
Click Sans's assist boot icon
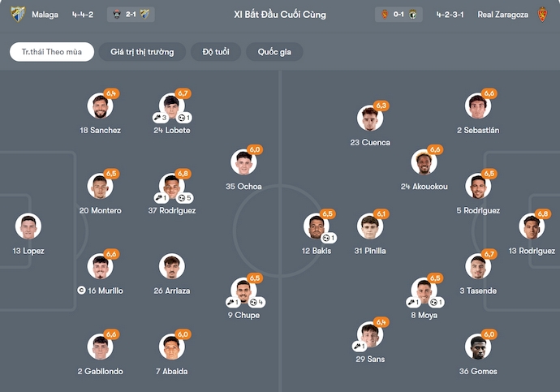point(358,347)
